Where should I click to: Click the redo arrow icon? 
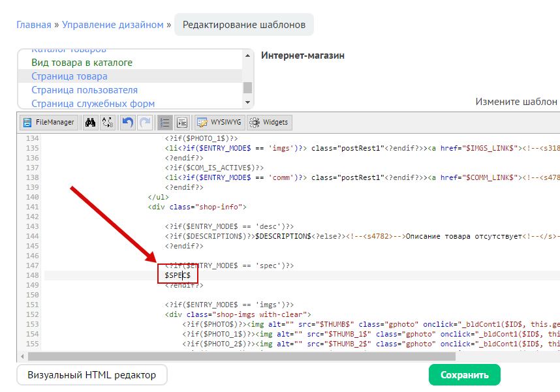tap(145, 123)
